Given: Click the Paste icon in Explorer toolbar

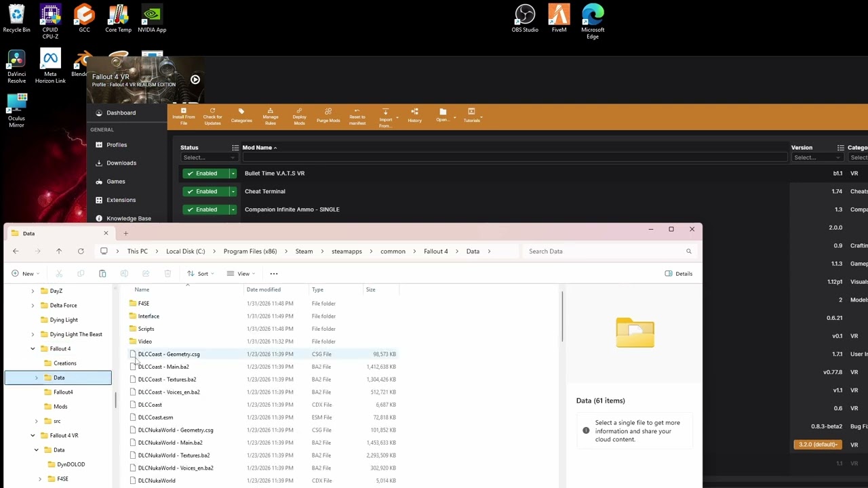Looking at the screenshot, I should pos(102,274).
